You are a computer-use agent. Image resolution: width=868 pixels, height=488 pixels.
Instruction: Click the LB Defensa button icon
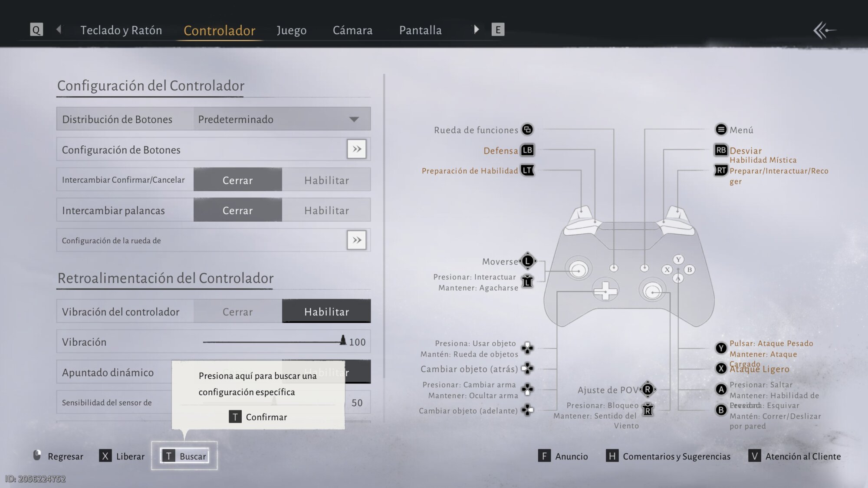click(x=527, y=150)
